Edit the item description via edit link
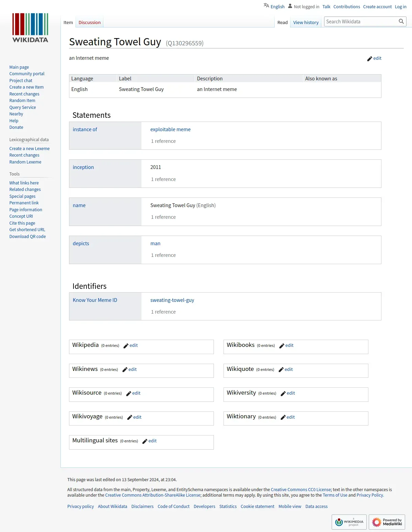412x532 pixels. (377, 58)
